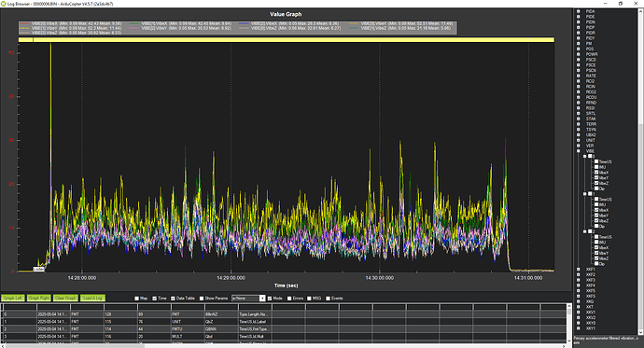
Task: Click the Load A Log button
Action: [92, 298]
